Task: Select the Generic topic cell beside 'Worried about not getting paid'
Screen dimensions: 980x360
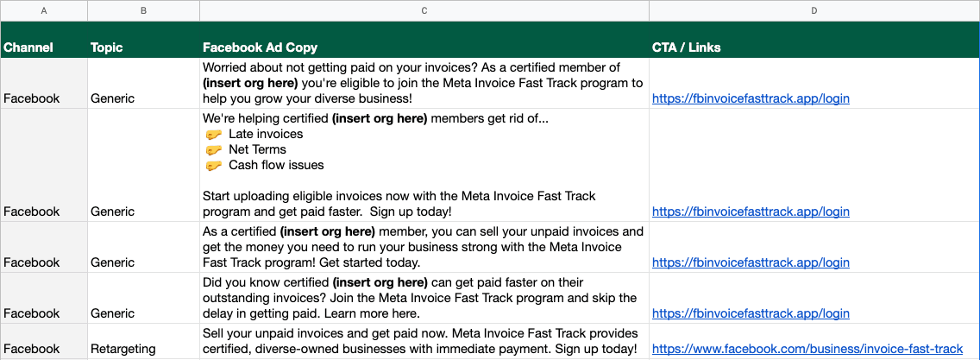Action: click(144, 83)
